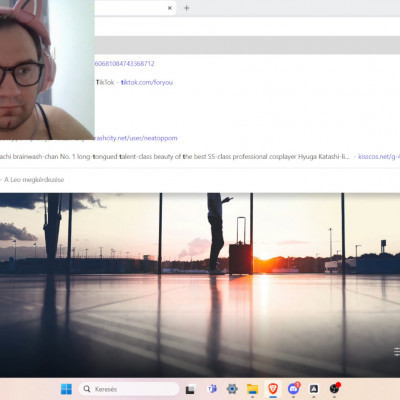Screen dimensions: 400x400
Task: Open the white A logo taskbar app
Action: click(314, 389)
